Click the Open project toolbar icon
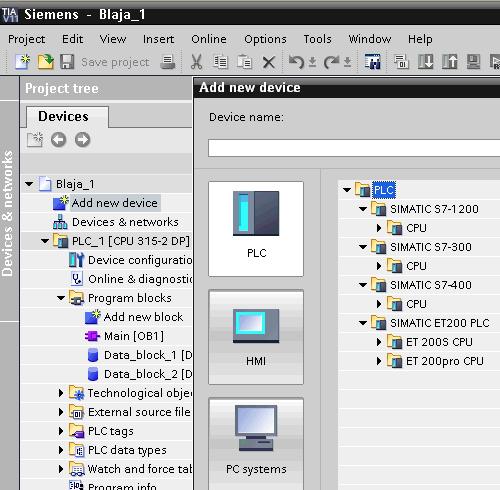 pos(45,62)
